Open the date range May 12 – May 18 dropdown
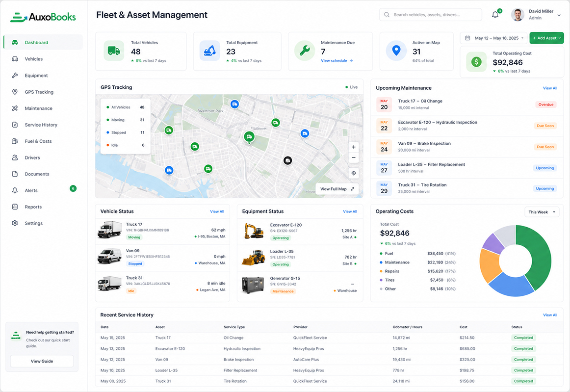570x392 pixels. pos(493,38)
